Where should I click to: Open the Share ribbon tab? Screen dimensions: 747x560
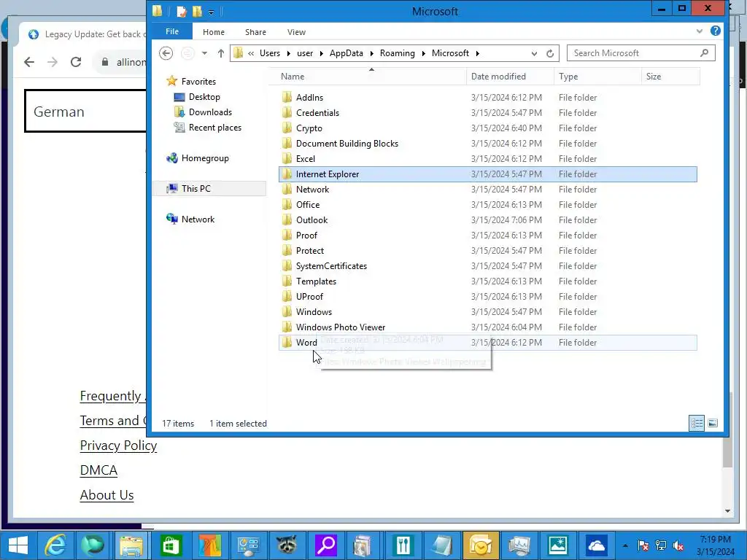255,32
